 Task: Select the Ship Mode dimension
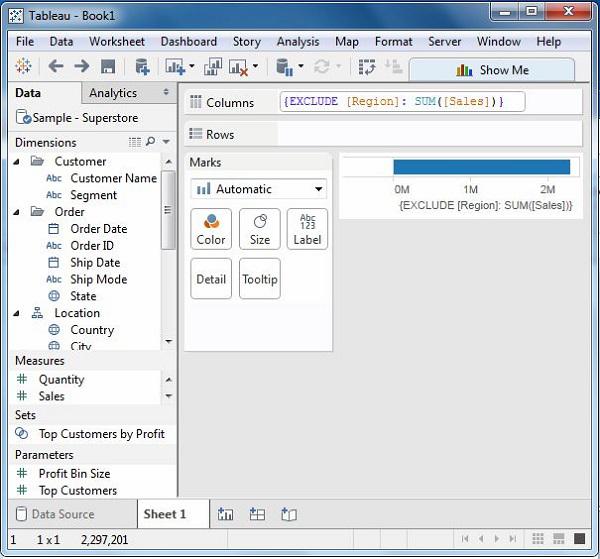pos(99,279)
